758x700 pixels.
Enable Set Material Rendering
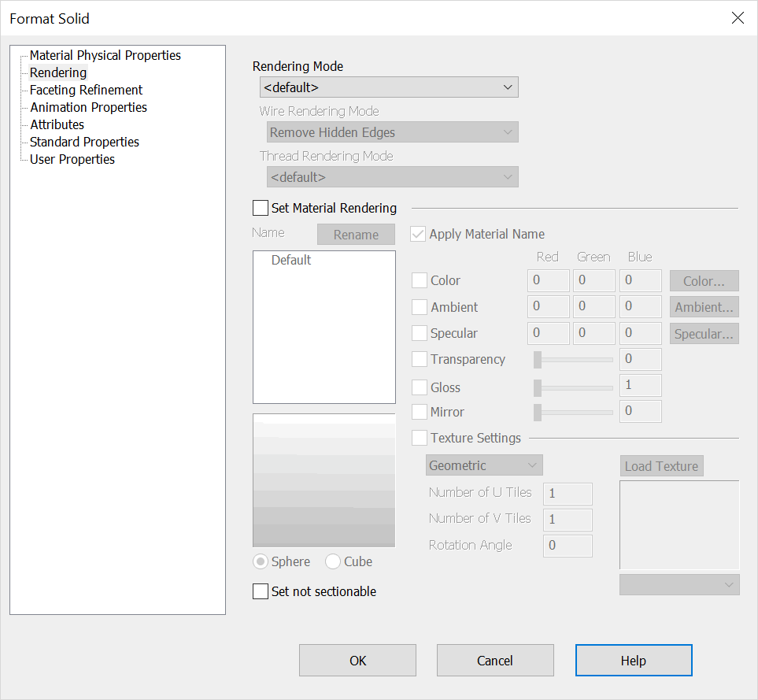coord(260,207)
